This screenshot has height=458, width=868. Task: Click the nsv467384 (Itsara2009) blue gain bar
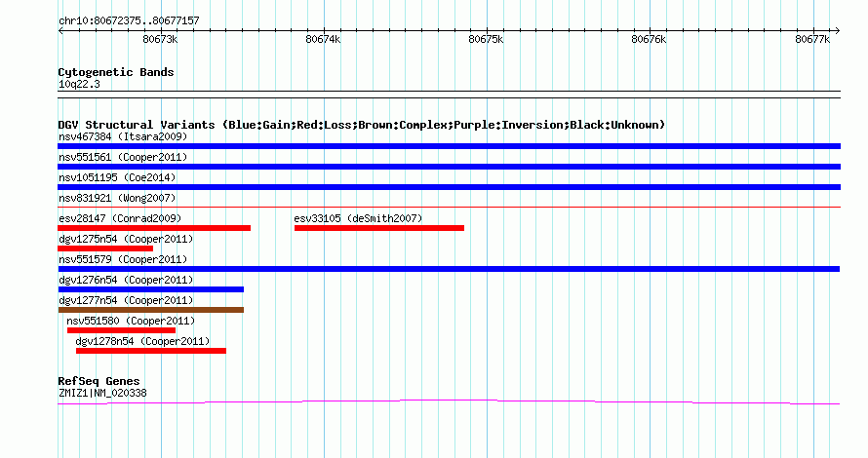coord(449,146)
